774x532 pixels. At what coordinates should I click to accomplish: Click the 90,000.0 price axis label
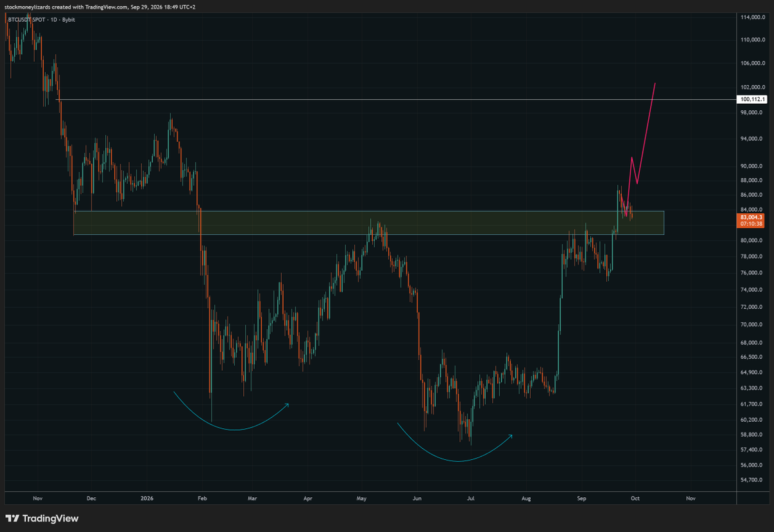click(753, 166)
